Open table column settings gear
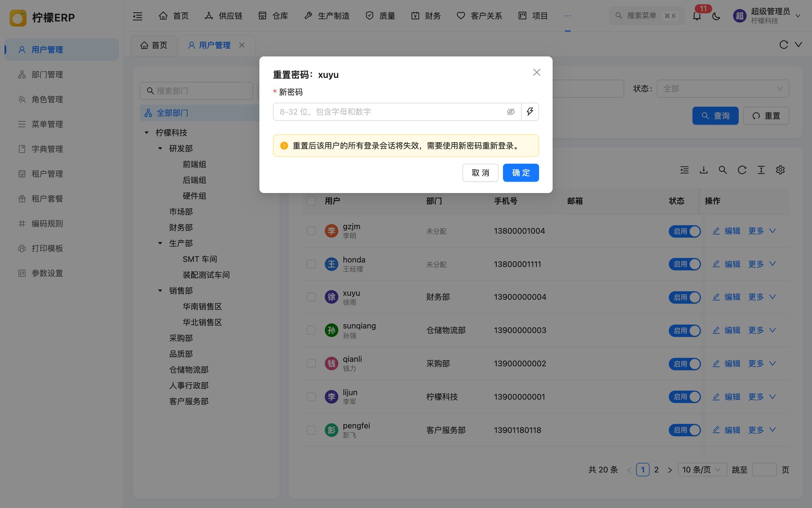812x508 pixels. 780,170
